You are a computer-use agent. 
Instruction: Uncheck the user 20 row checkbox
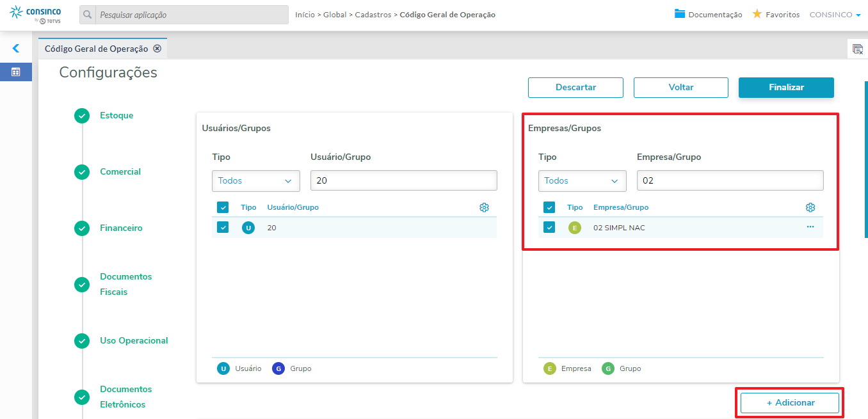click(223, 227)
